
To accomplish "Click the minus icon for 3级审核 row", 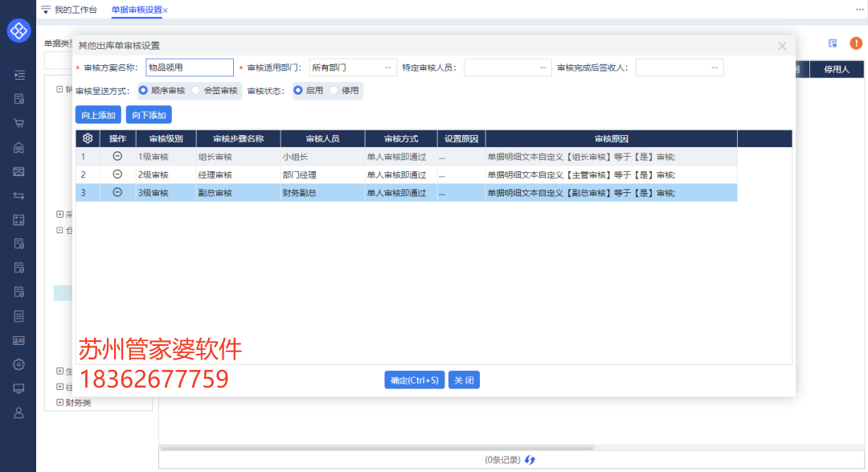I will [117, 192].
